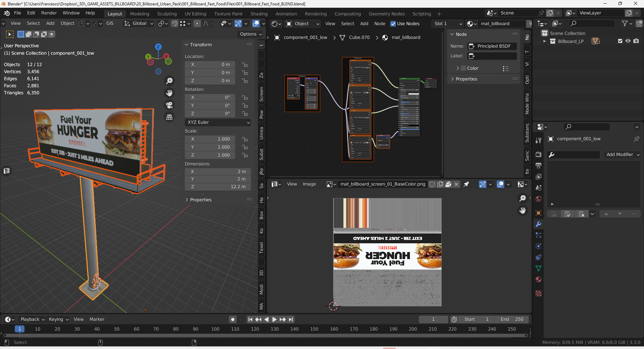
Task: Toggle Billboard_LP render camera icon
Action: point(636,41)
